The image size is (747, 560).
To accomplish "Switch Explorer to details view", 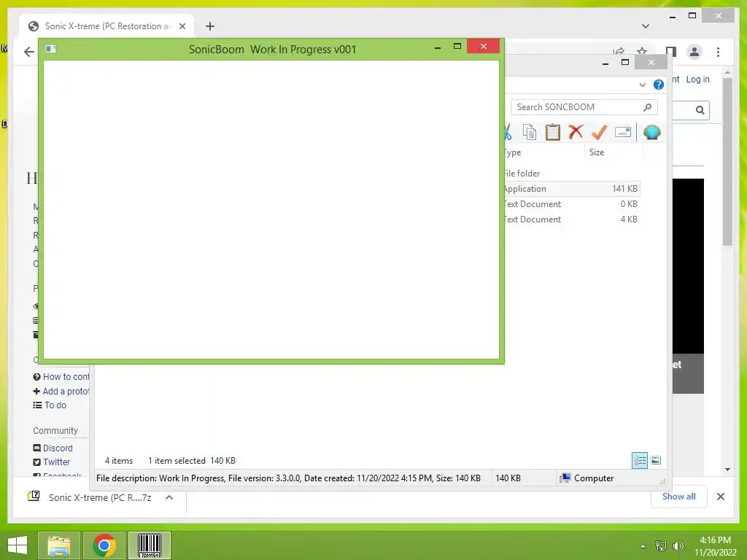I will click(639, 461).
